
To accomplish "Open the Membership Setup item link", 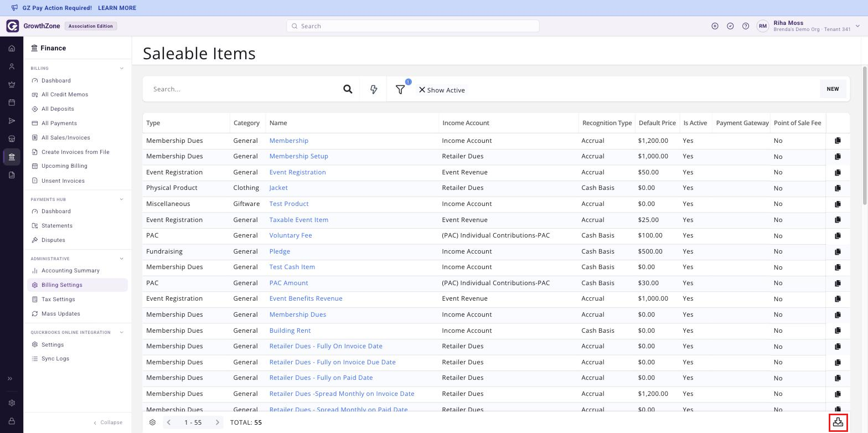I will [299, 156].
